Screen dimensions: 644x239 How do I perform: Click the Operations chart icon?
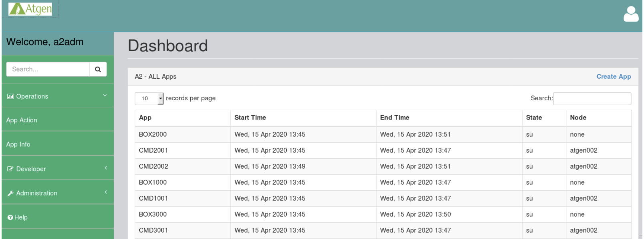[x=10, y=96]
